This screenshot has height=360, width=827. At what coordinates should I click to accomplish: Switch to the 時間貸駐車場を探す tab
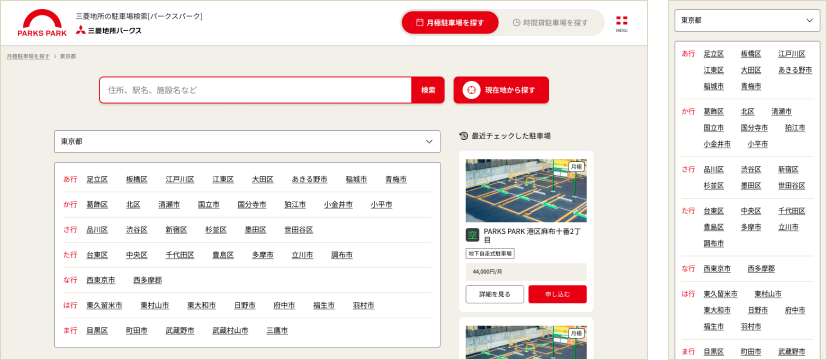[x=550, y=23]
